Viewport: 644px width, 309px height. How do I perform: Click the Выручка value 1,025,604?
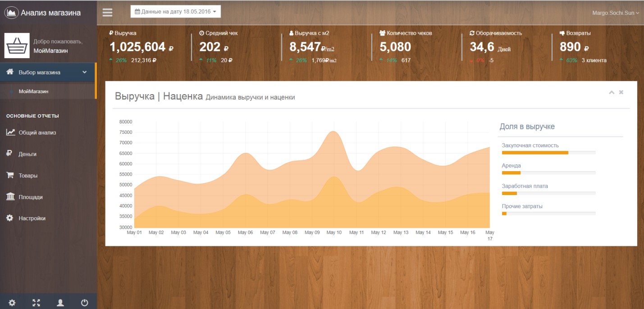pyautogui.click(x=137, y=47)
